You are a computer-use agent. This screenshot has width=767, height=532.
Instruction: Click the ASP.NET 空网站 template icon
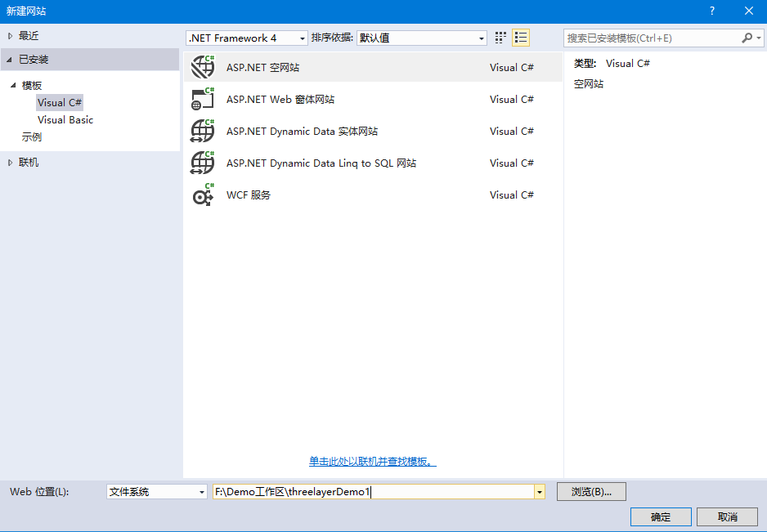[x=203, y=67]
